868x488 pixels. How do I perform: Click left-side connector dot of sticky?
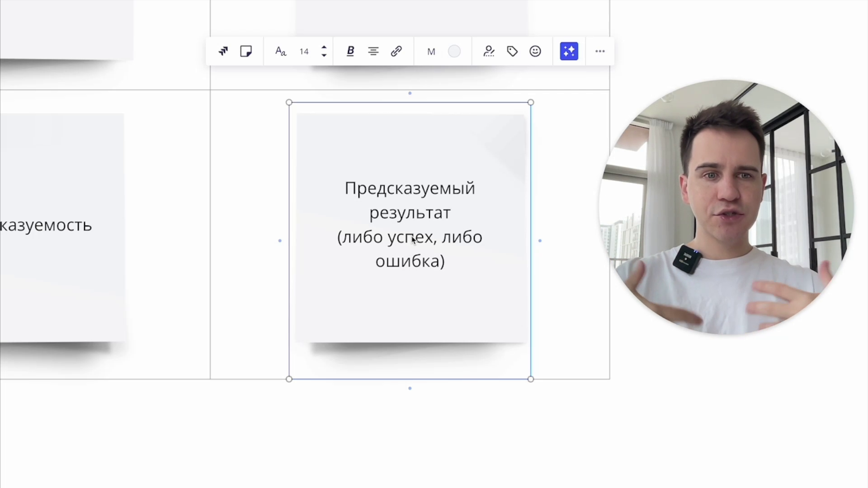[x=280, y=241]
